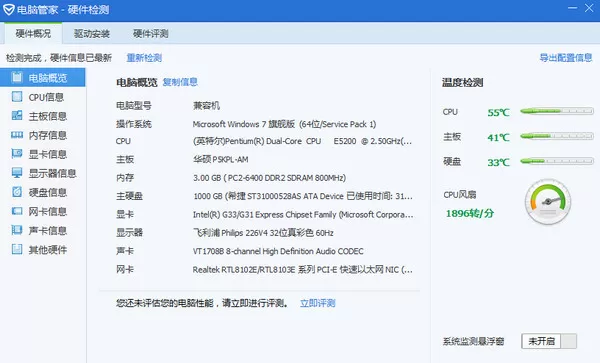This screenshot has height=363, width=600.
Task: Switch to the 硬件概况 tab
Action: [33, 34]
